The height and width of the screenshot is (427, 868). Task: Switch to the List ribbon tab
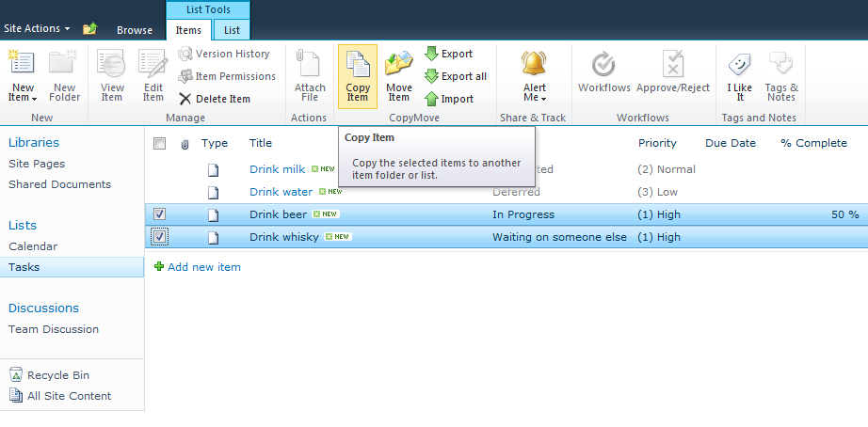coord(232,30)
